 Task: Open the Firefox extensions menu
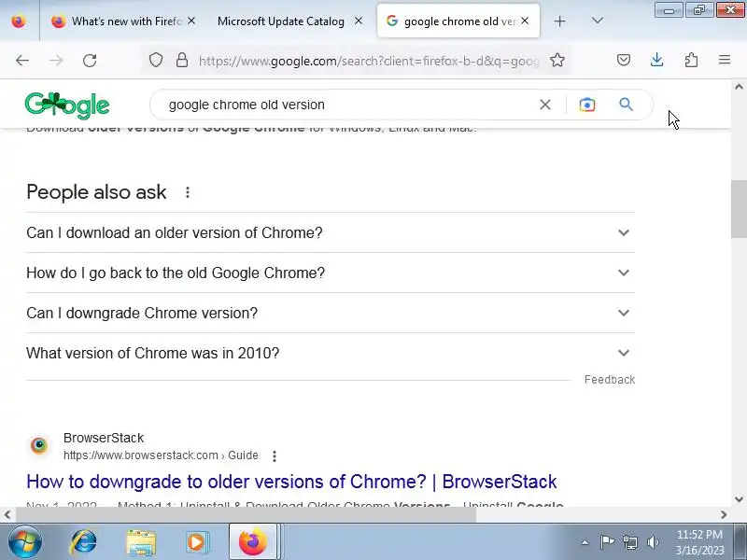691,60
